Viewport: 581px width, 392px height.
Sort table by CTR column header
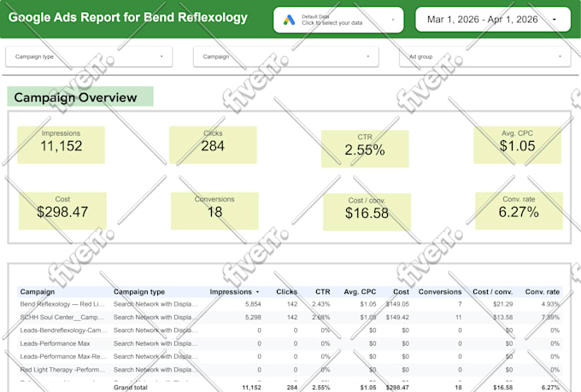[323, 291]
